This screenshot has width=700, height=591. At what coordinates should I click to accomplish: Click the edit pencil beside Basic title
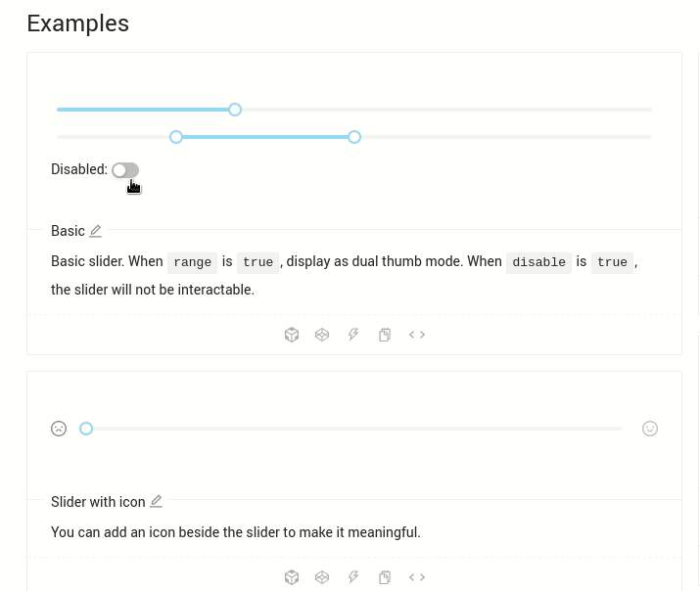(x=95, y=231)
